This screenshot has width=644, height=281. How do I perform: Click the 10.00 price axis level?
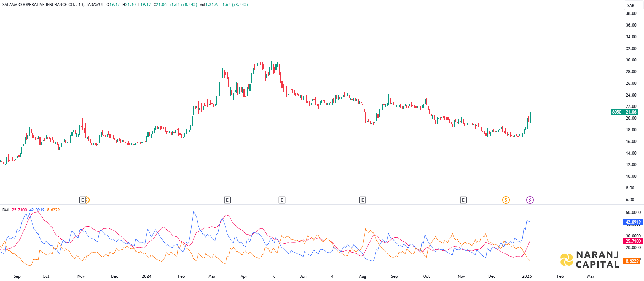click(x=631, y=176)
